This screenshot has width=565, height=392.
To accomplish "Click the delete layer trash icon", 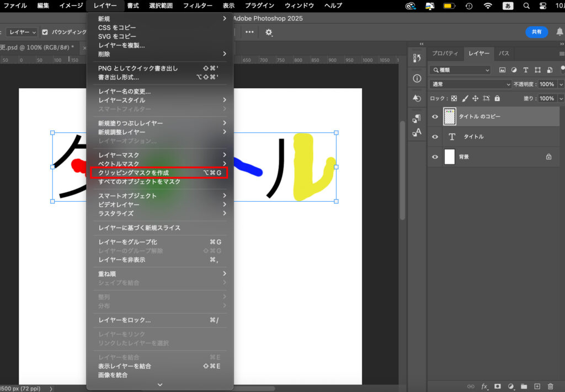I will tap(550, 386).
